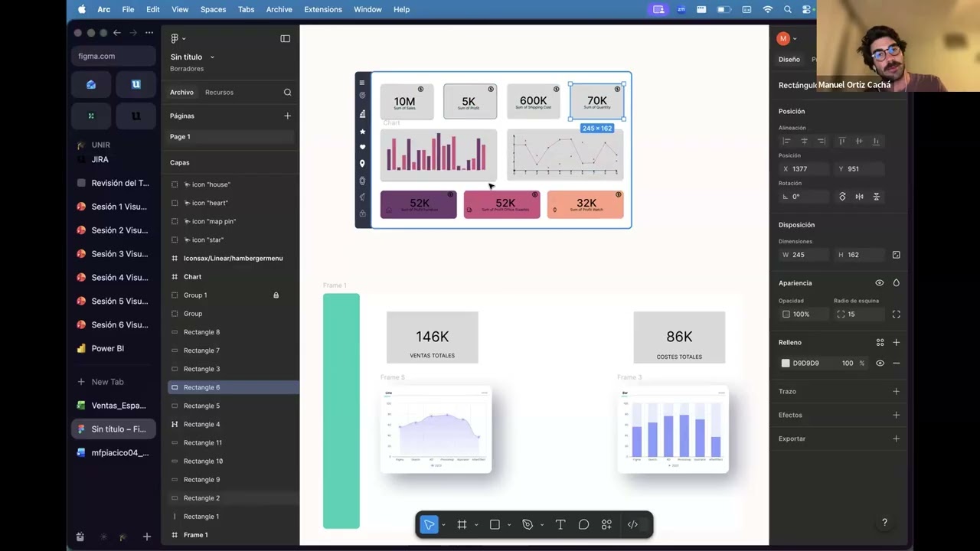This screenshot has height=551, width=980.
Task: Edit the width field W 245
Action: 805,255
